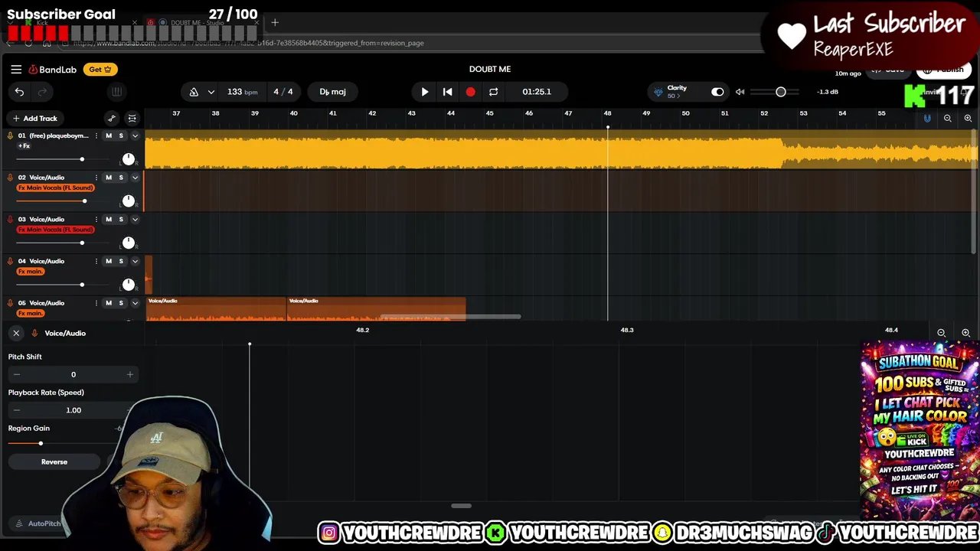Screen dimensions: 980x551
Task: Open the AutoPitch feature
Action: point(38,523)
